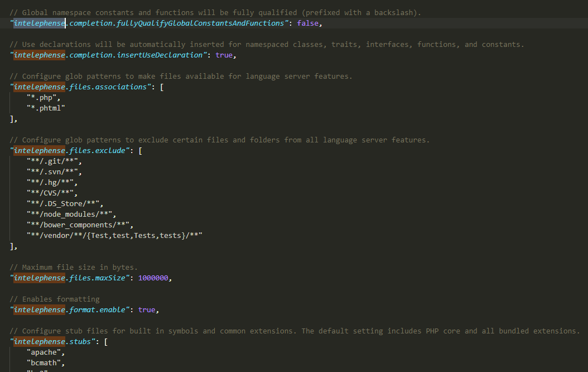Image resolution: width=588 pixels, height=372 pixels.
Task: Click the **/node_modules/** exclude pattern
Action: [x=70, y=214]
